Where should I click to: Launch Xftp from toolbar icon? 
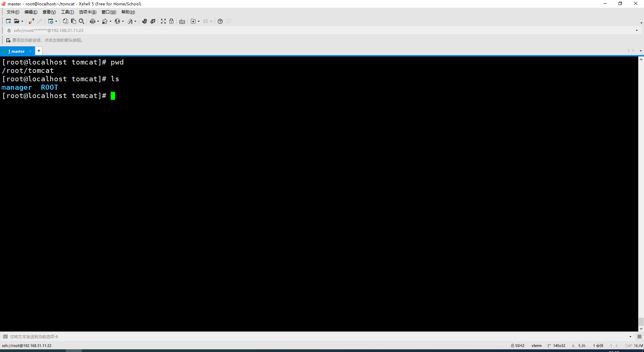coord(145,21)
